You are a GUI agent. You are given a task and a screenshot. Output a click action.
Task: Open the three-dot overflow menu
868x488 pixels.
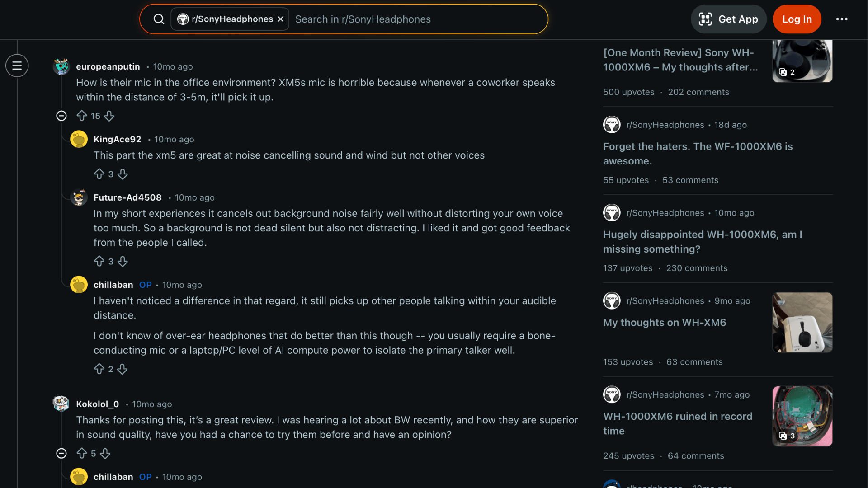click(841, 19)
